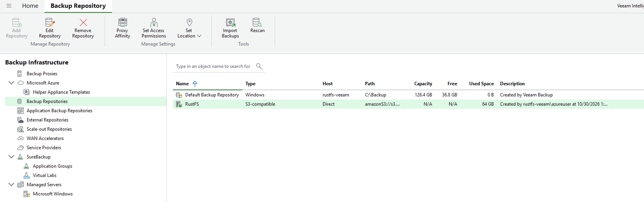Screen dimensions: 644x202
Task: Click the Rescan repository icon
Action: point(257,23)
